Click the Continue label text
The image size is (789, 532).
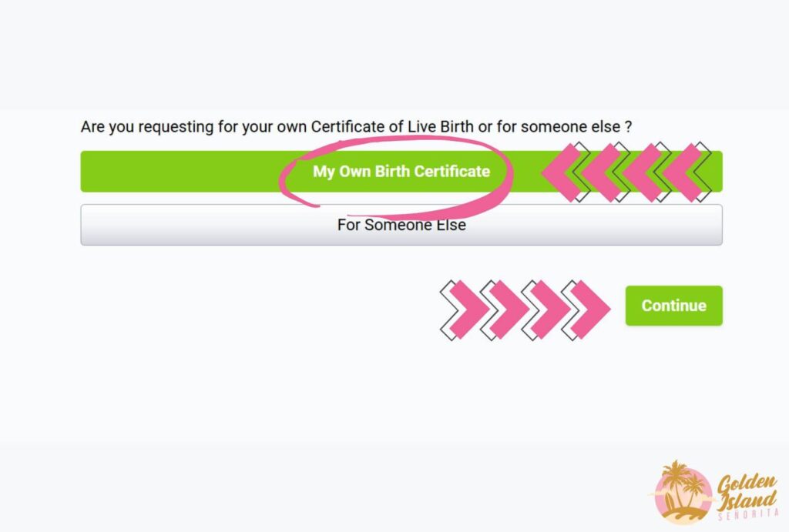point(673,306)
